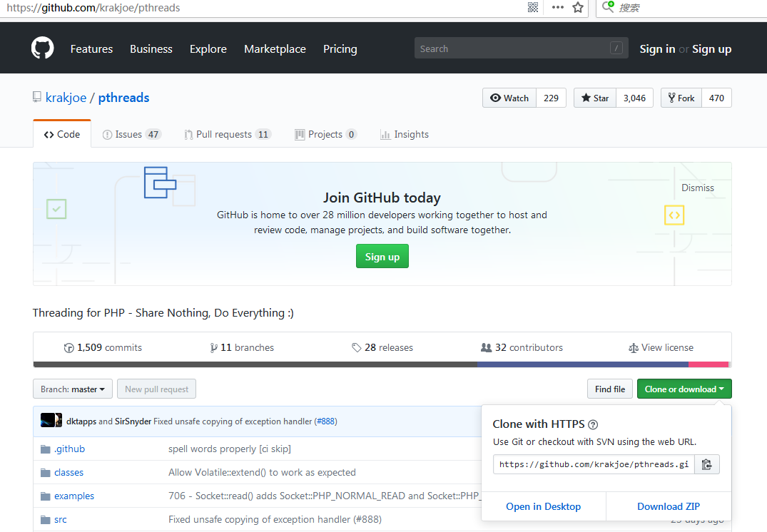
Task: Click the GitHub octocat logo
Action: 43,48
